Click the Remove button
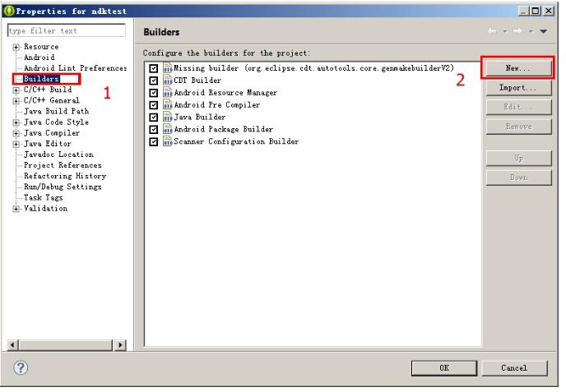566x392 pixels. click(518, 127)
